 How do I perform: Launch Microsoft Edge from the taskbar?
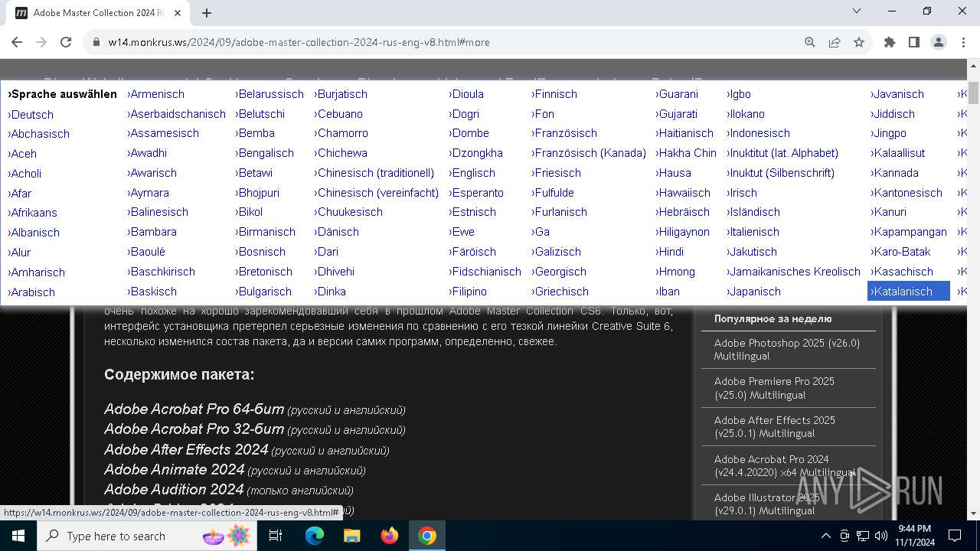pos(315,536)
